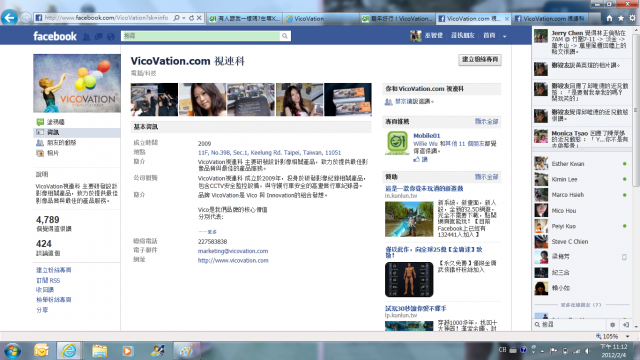Image resolution: width=640 pixels, height=360 pixels.
Task: Click the marketing@vicovation.com email link
Action: point(233,251)
